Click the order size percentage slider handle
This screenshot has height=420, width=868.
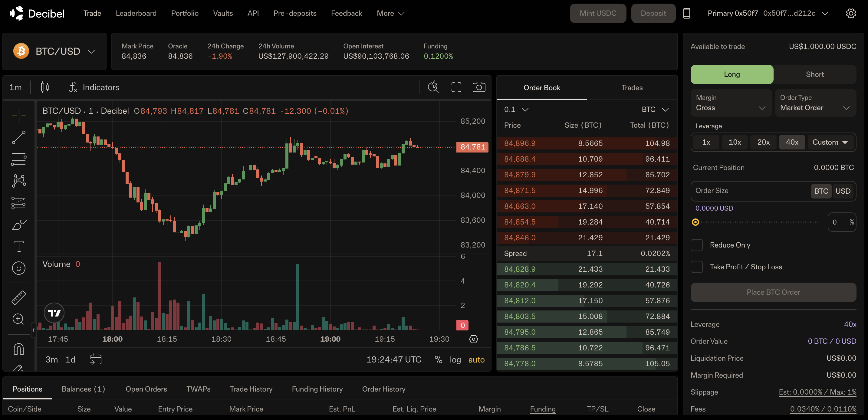pyautogui.click(x=695, y=222)
